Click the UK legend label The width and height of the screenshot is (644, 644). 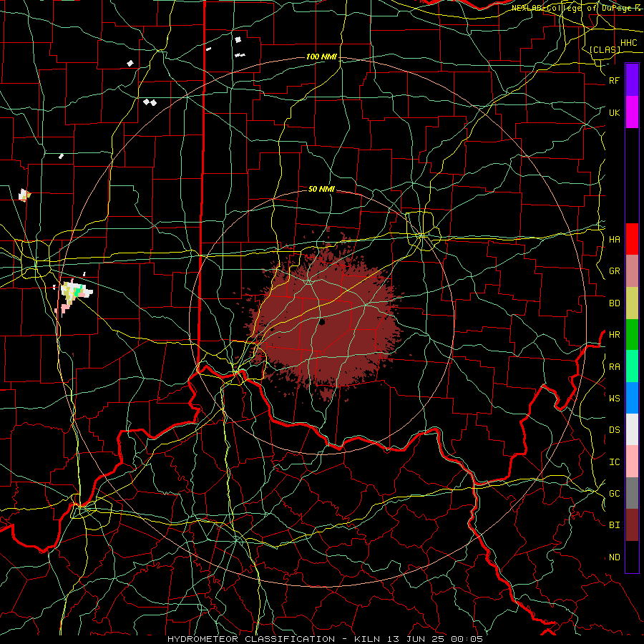click(615, 112)
